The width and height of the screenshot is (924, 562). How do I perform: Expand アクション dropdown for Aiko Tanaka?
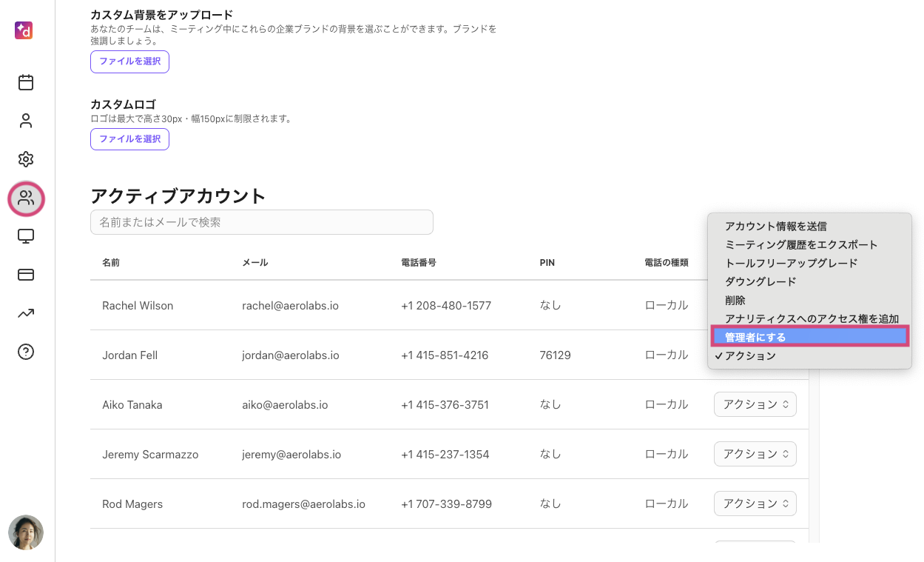click(755, 404)
